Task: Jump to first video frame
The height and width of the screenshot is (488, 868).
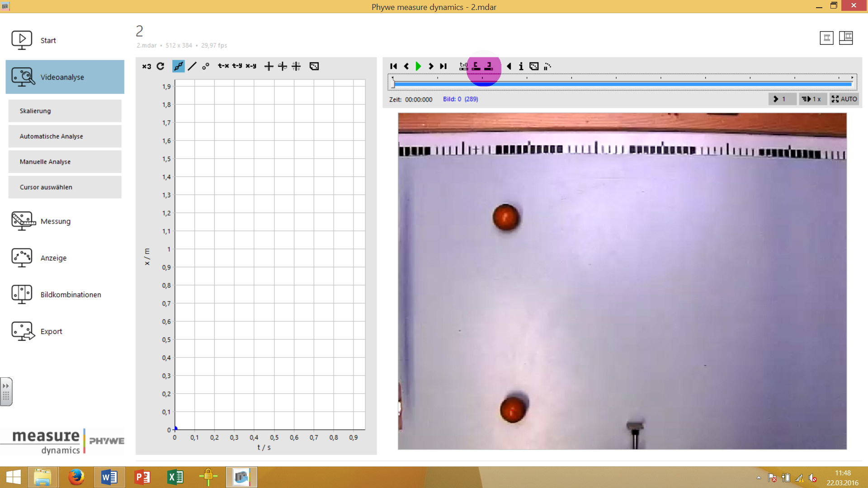Action: [393, 66]
